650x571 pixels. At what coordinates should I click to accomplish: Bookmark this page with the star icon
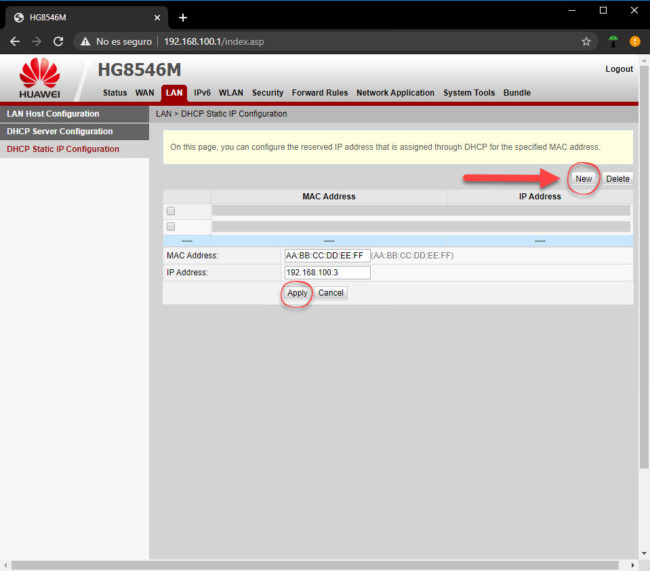click(x=586, y=41)
